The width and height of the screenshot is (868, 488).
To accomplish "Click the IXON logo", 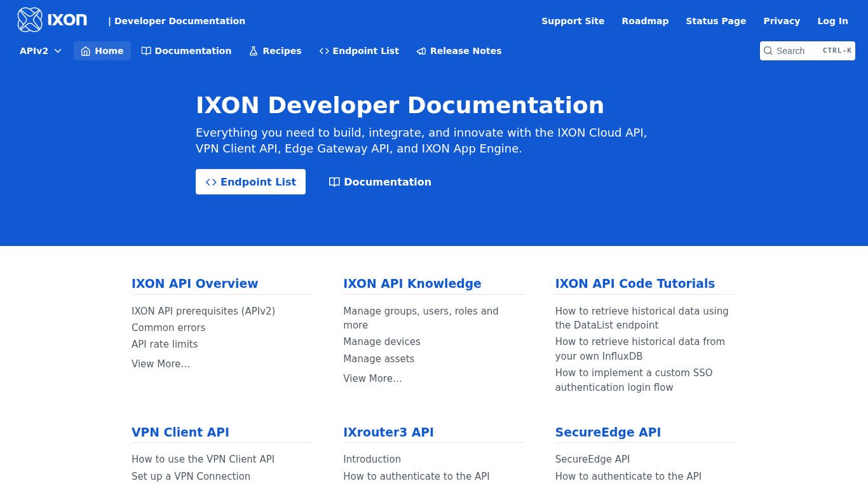I will 52,20.
